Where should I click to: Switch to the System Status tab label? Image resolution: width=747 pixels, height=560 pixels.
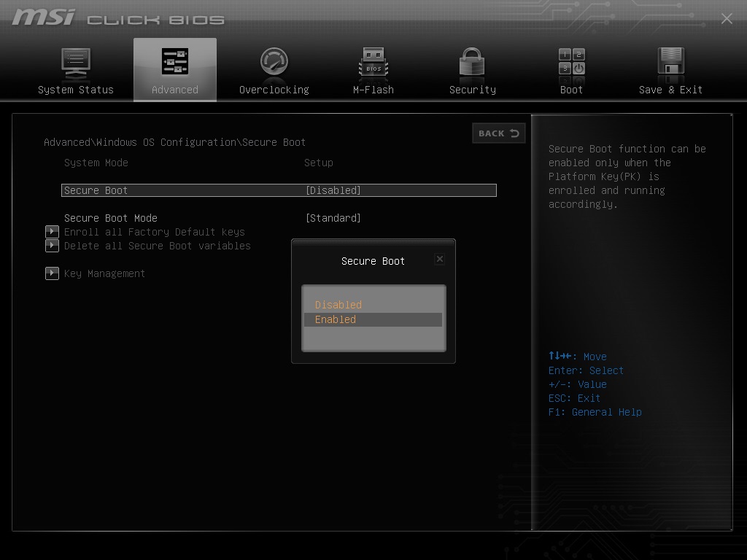[x=76, y=90]
